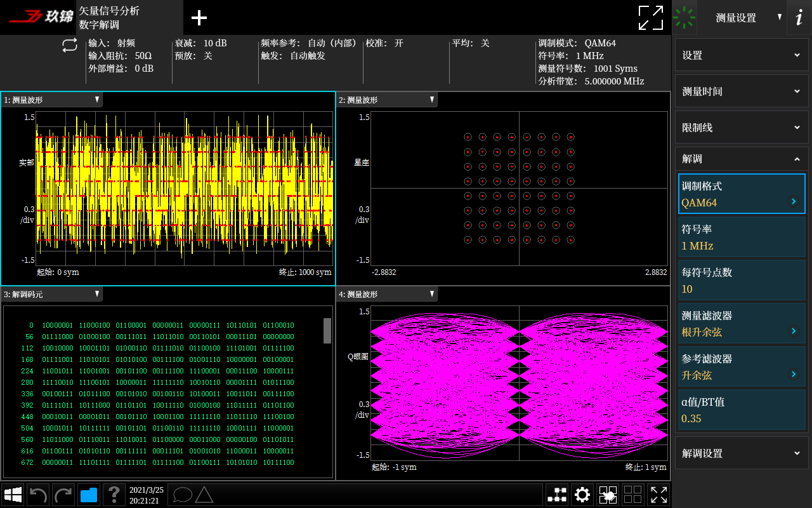Open system settings gear icon

point(582,495)
